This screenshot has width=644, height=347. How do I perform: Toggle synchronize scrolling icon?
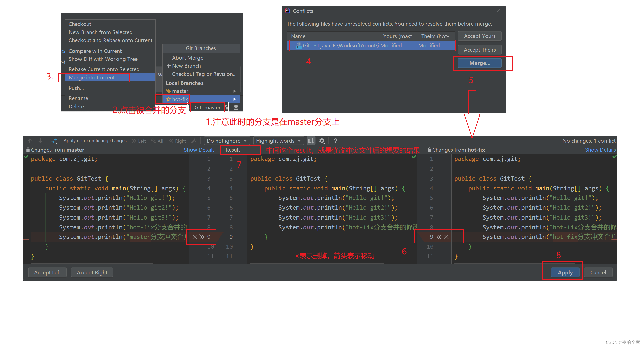[x=311, y=141]
